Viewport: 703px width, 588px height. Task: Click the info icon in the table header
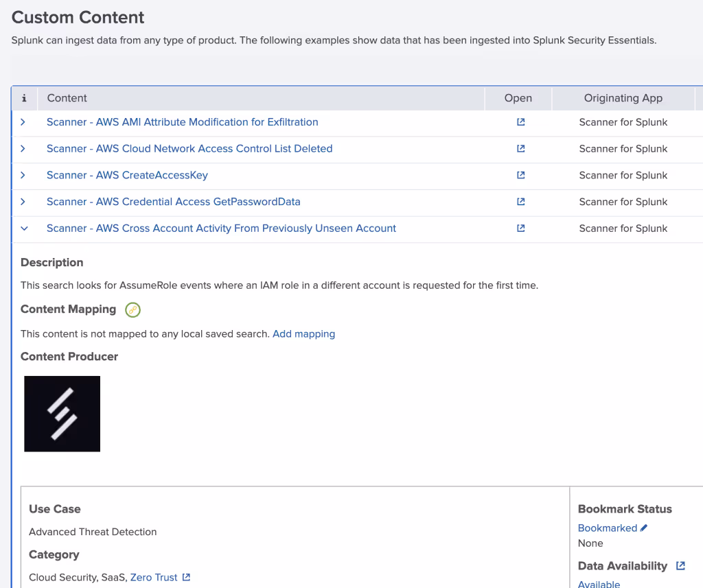24,98
